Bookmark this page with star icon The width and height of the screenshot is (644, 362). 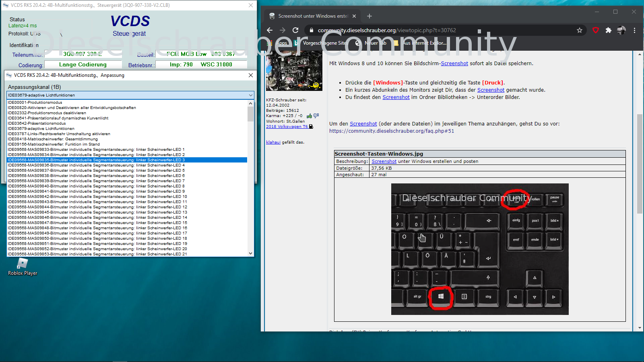pos(580,30)
